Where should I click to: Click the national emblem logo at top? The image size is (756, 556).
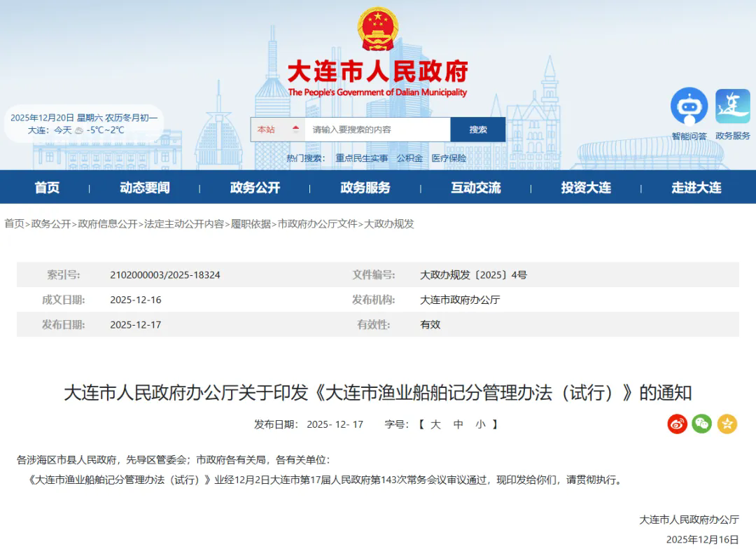pyautogui.click(x=377, y=29)
